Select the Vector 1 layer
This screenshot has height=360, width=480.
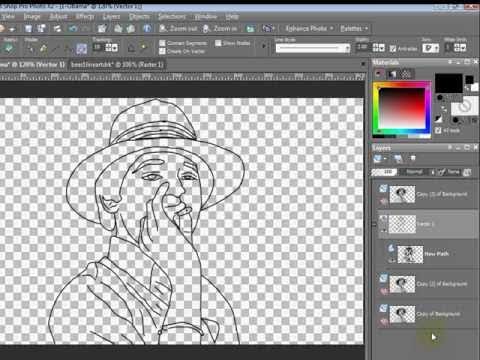tap(428, 224)
